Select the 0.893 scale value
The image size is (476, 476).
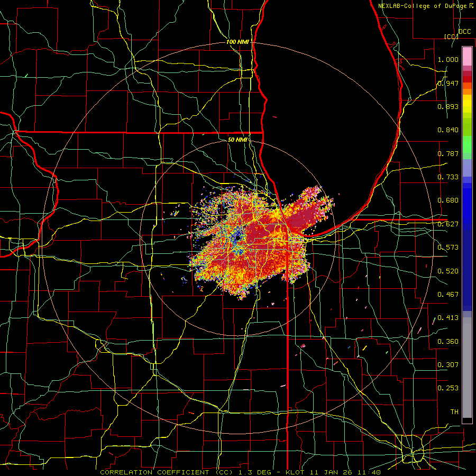448,106
